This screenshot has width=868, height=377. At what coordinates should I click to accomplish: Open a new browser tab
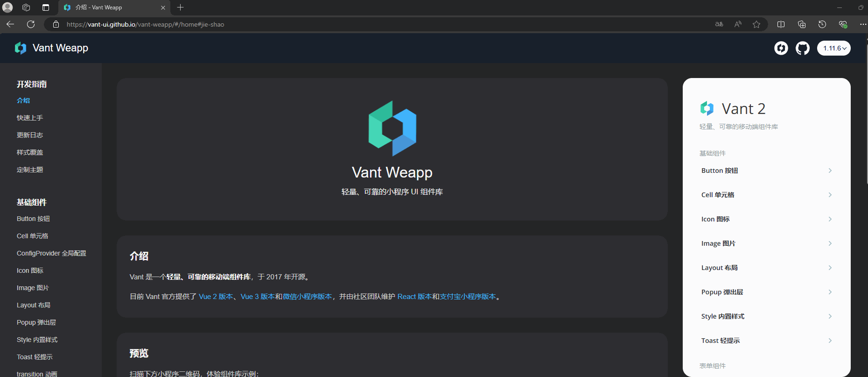pyautogui.click(x=180, y=7)
